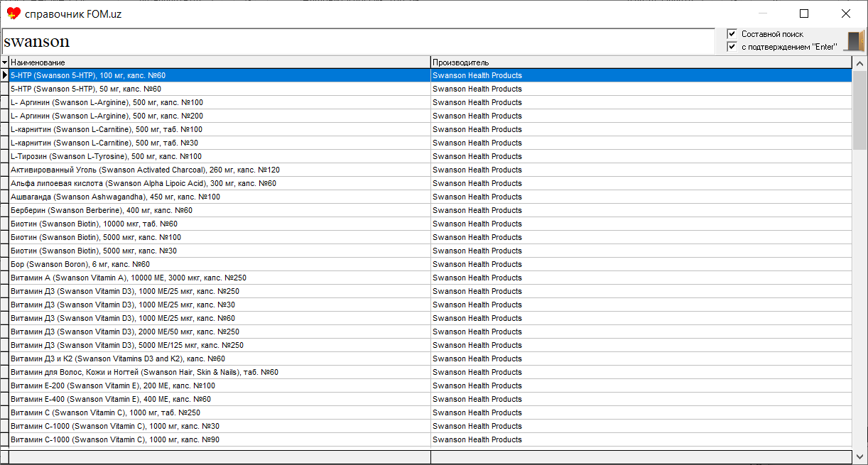Maximize the справочник FOM.uz window

pyautogui.click(x=804, y=13)
